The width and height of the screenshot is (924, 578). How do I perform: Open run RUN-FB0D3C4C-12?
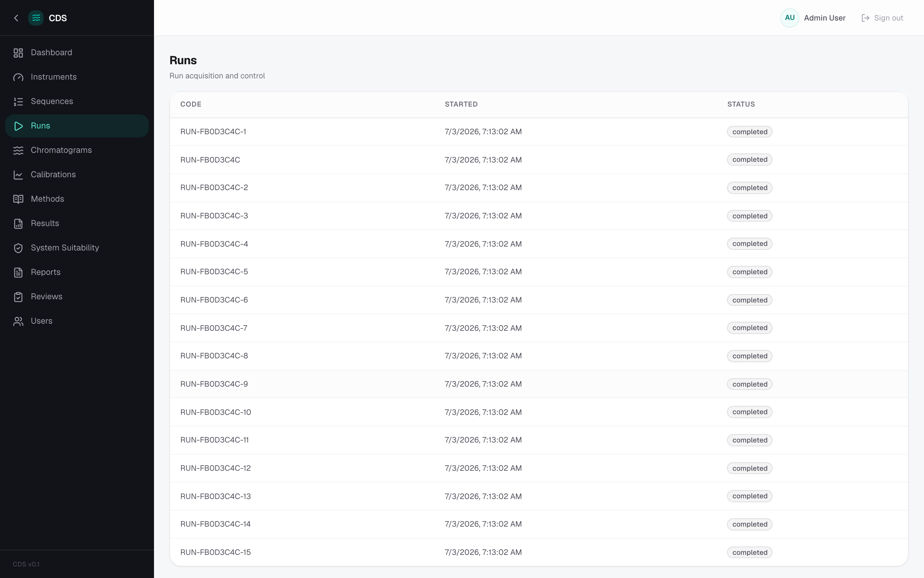[215, 468]
